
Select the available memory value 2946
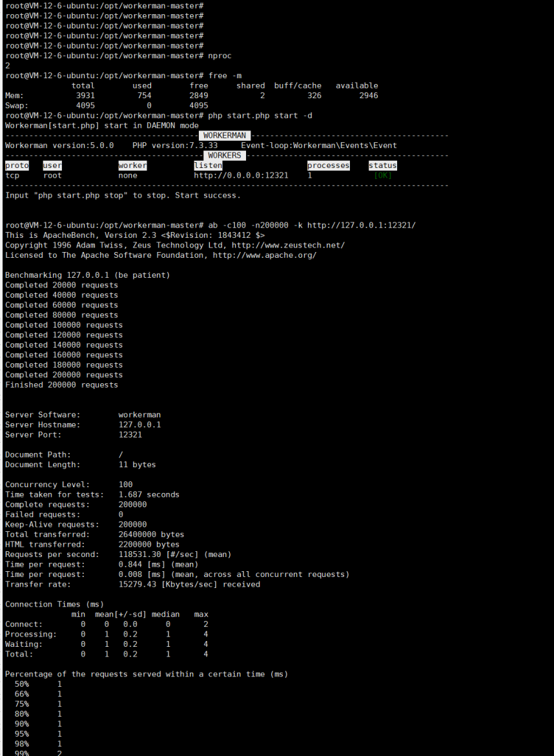tap(369, 96)
